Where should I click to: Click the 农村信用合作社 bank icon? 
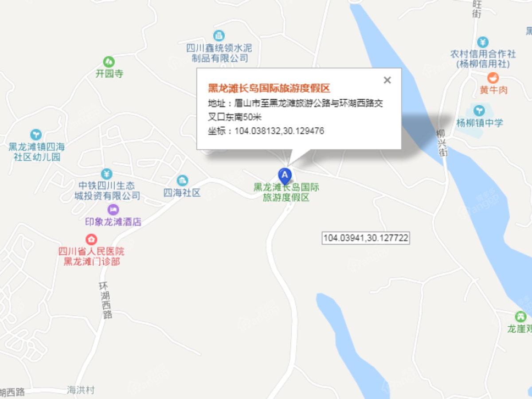(483, 42)
